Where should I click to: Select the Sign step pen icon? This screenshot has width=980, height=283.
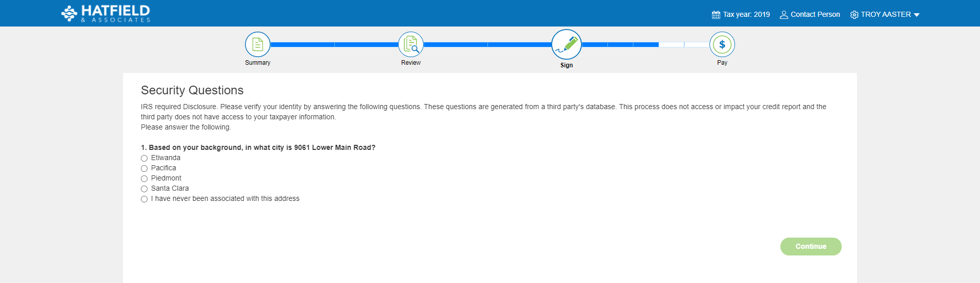567,44
